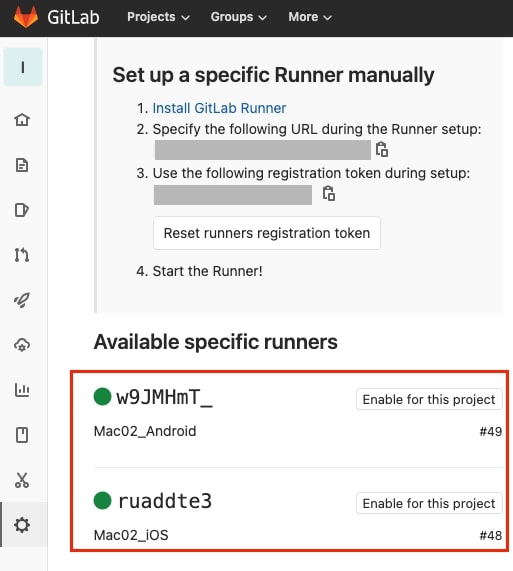
Task: Open runner w9JMHmT_ details
Action: point(164,397)
